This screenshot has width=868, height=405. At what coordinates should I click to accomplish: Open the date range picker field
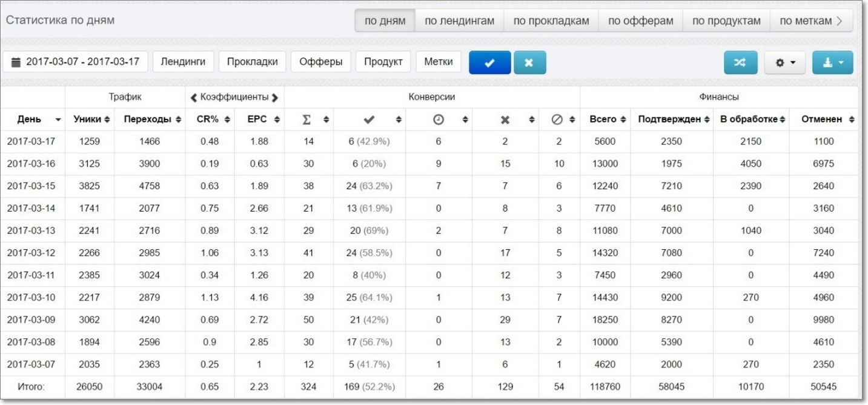(76, 62)
